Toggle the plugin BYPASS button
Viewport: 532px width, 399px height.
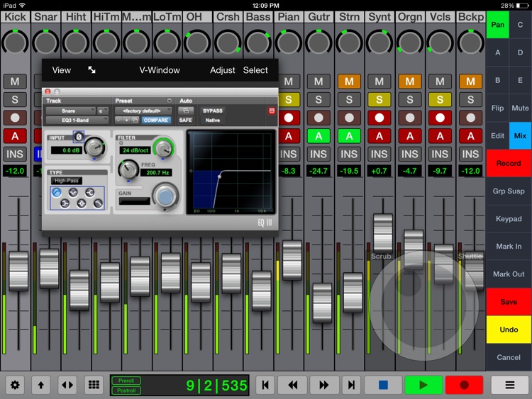[213, 111]
